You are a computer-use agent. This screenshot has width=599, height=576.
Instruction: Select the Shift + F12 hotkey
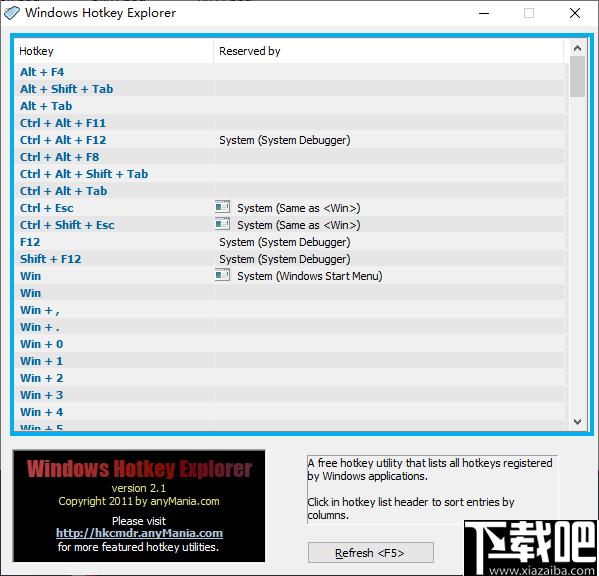(x=50, y=259)
